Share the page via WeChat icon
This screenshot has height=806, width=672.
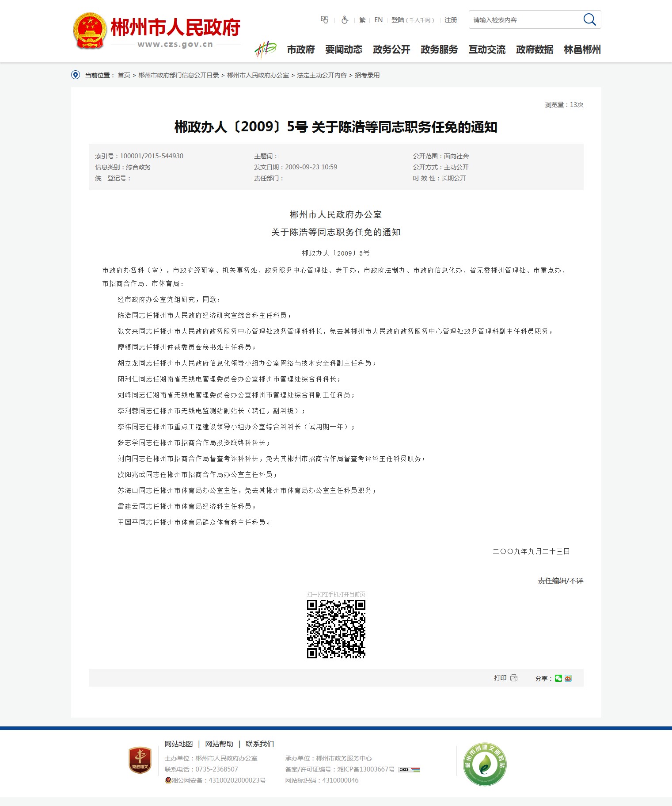pos(558,678)
